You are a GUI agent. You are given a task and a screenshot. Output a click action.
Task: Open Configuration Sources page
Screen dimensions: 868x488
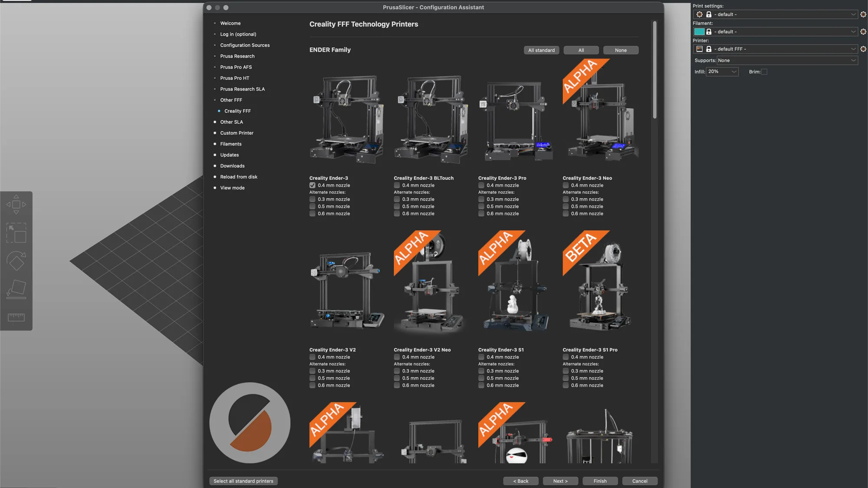(x=245, y=45)
